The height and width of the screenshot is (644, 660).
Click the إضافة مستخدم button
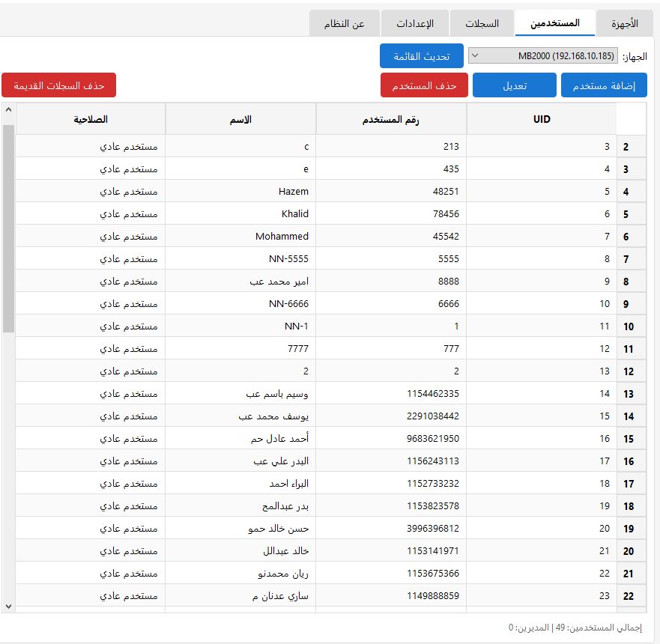601,85
